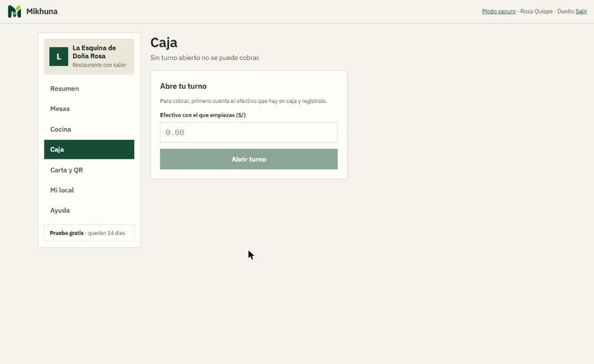Click the Mikhuna brand name

[42, 11]
